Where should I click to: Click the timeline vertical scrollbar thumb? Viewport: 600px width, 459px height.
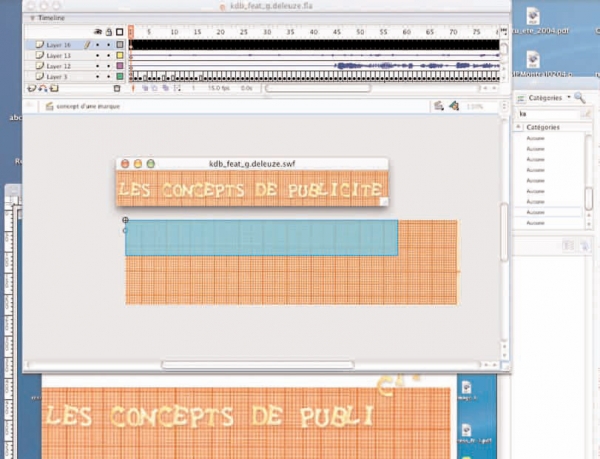504,49
